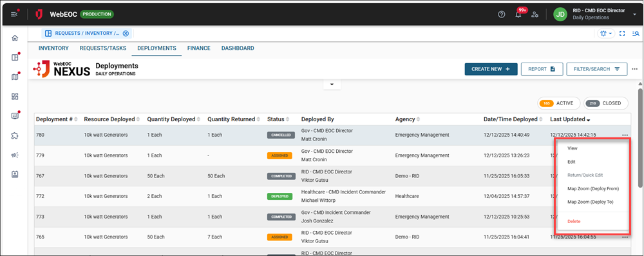Viewport: 644px width, 256px height.
Task: Click the Create New button
Action: [x=491, y=69]
